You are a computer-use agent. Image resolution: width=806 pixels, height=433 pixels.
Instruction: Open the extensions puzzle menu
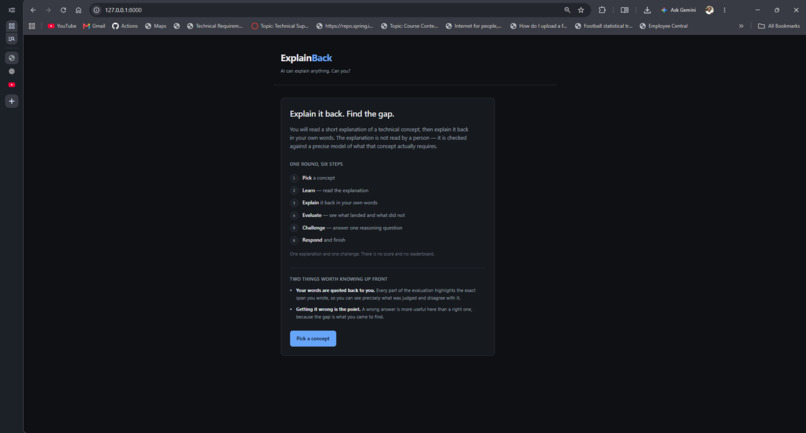(x=602, y=10)
